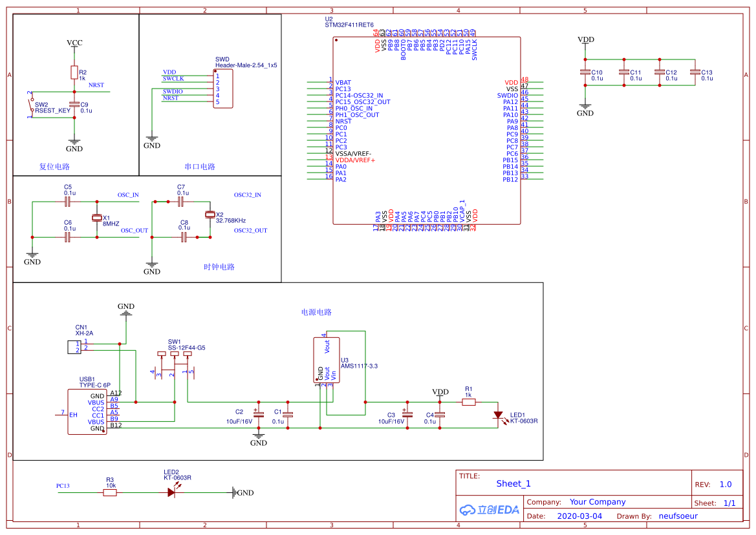Image resolution: width=756 pixels, height=535 pixels.
Task: Select decoupling capacitor C12 symbol
Action: (660, 72)
